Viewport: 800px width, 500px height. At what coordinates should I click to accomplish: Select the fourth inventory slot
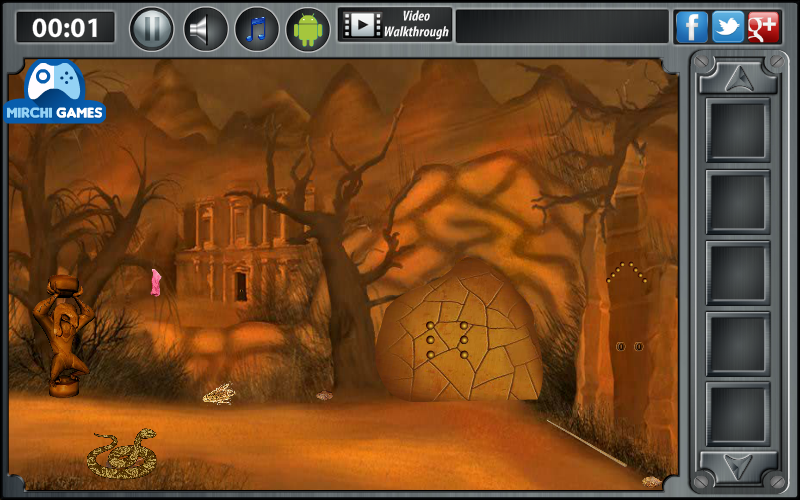[x=738, y=343]
